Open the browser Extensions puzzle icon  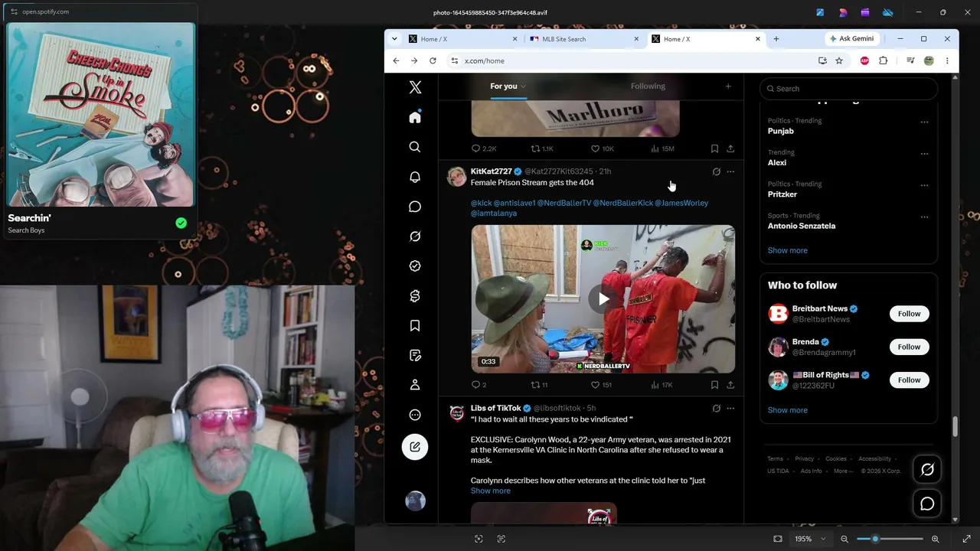point(884,60)
